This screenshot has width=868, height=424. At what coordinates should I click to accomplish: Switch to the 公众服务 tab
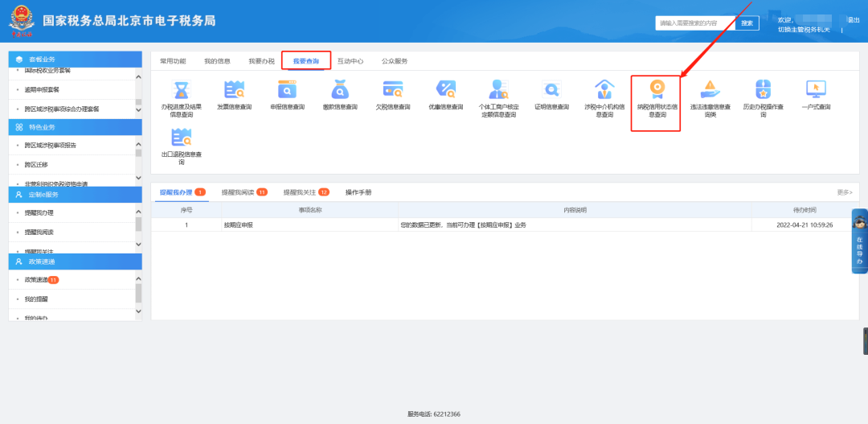tap(394, 61)
